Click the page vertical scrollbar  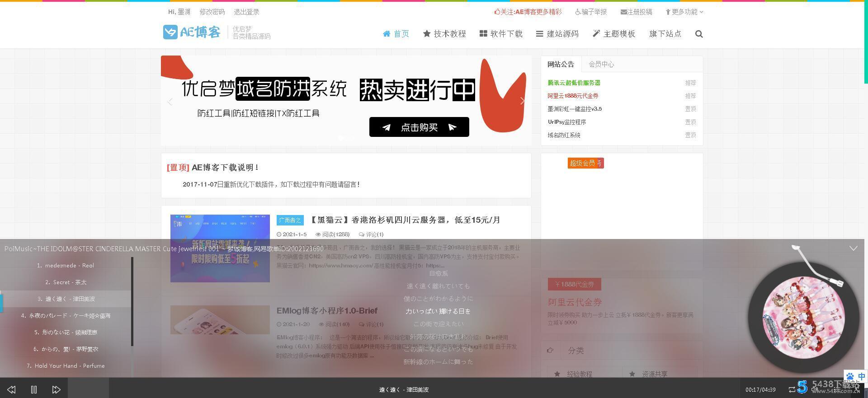click(866, 43)
